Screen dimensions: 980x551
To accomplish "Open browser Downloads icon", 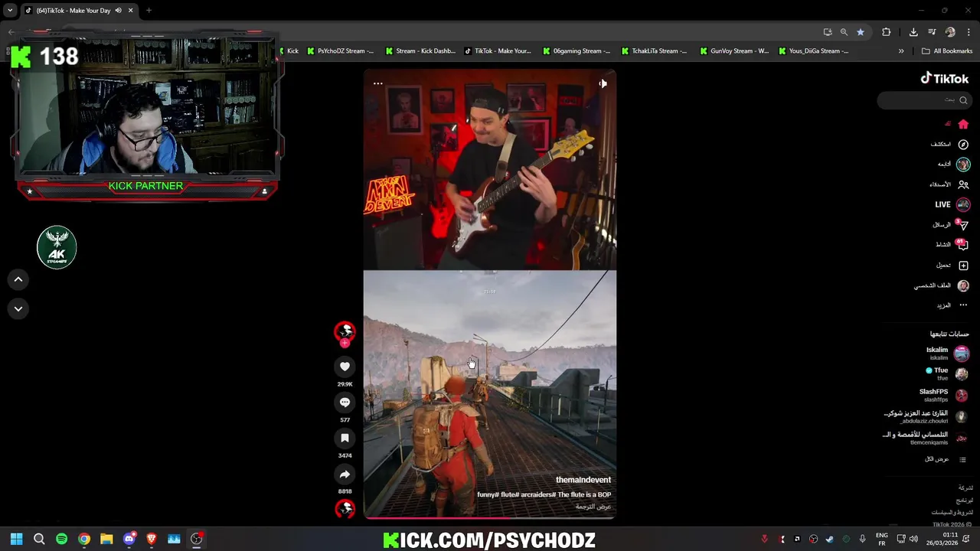I will [x=913, y=32].
